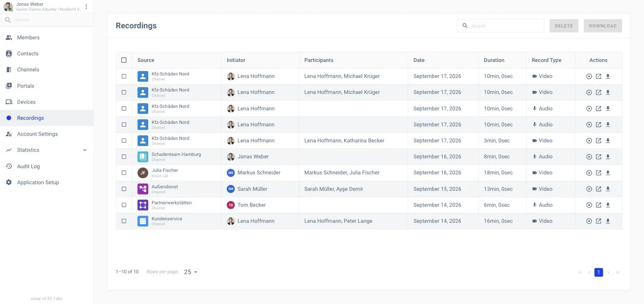Open the Portals section
644x304 pixels.
[47, 86]
